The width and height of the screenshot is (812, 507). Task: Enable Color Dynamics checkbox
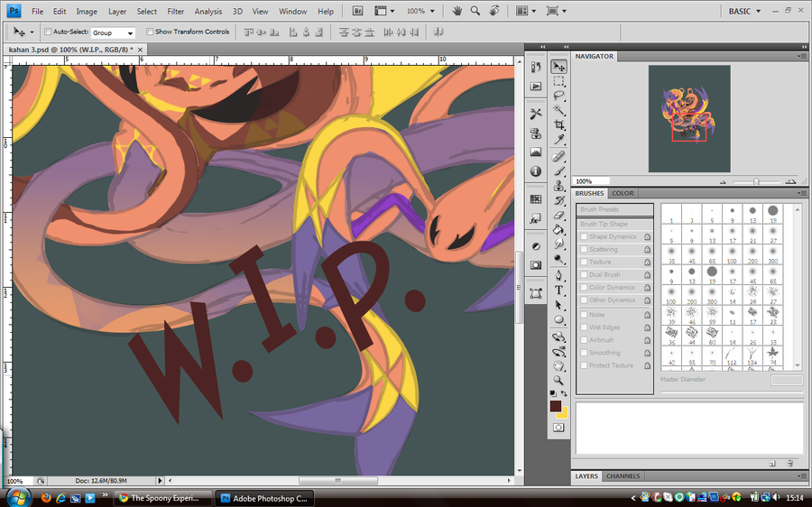point(584,288)
